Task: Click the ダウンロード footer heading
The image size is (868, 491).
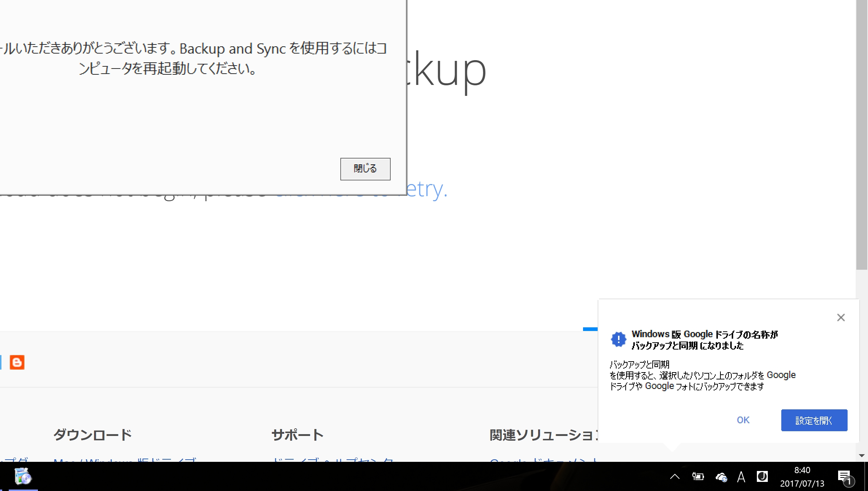Action: pyautogui.click(x=93, y=435)
